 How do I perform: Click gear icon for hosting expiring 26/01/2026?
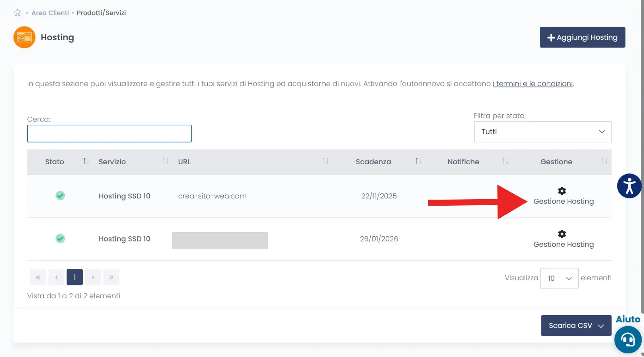pyautogui.click(x=562, y=234)
